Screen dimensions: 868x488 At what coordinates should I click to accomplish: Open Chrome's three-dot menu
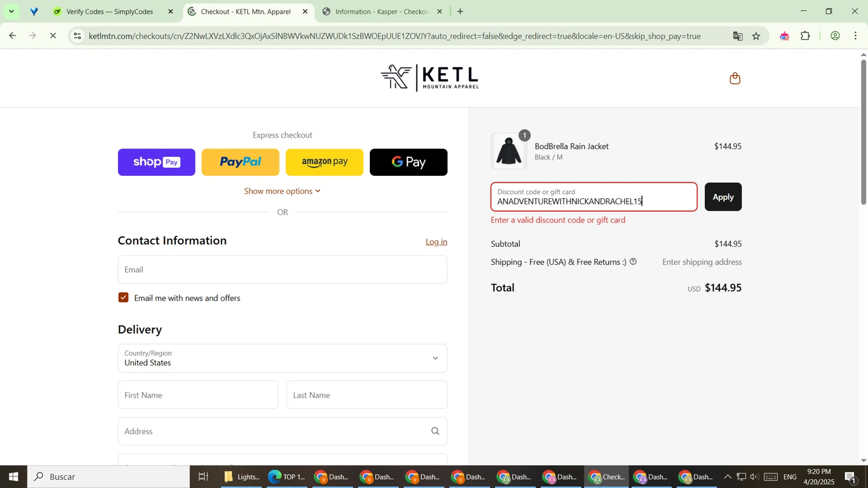coord(856,36)
